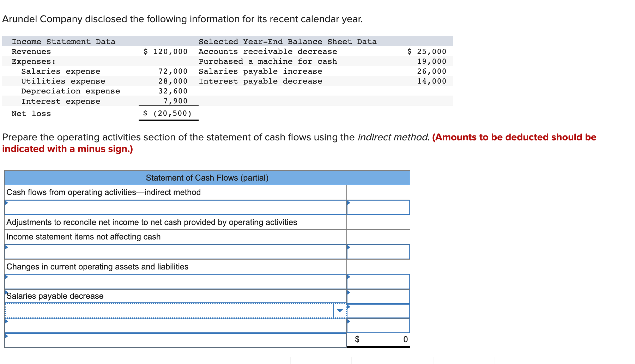Select amount field for Salaries payable decrease

[378, 296]
